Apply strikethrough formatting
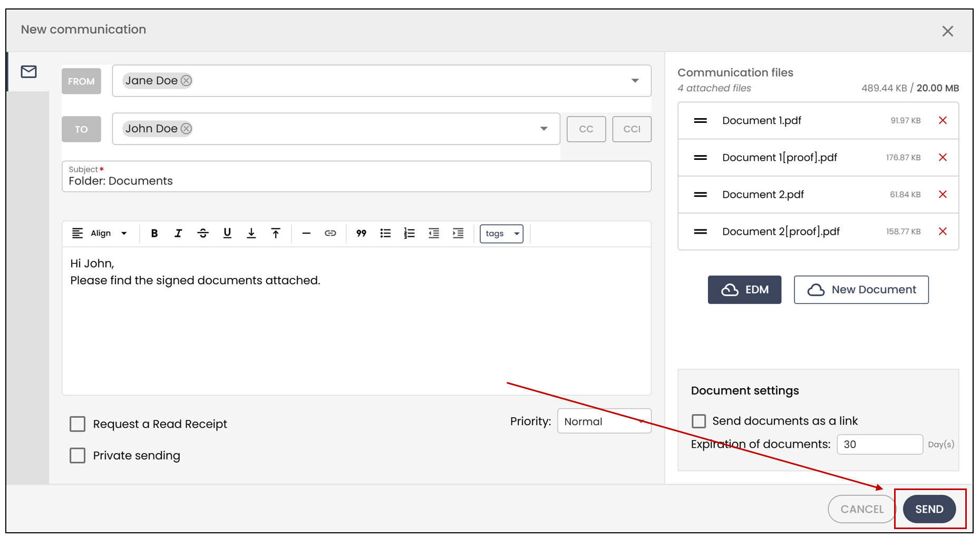Image resolution: width=980 pixels, height=537 pixels. coord(203,233)
